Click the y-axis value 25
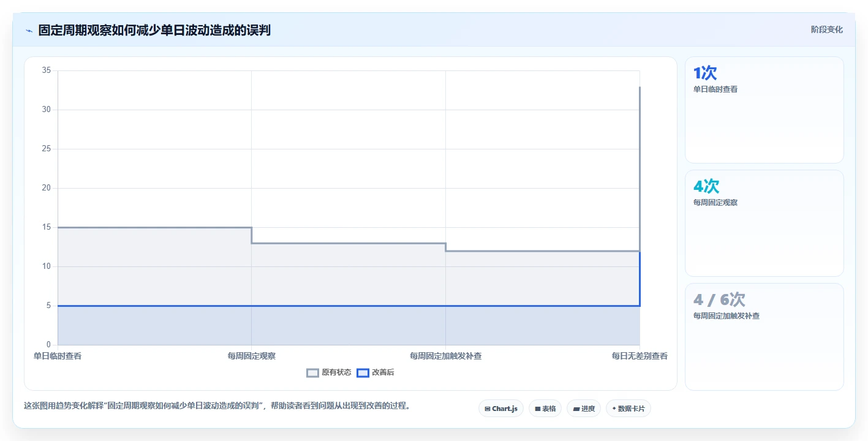Image resolution: width=868 pixels, height=441 pixels. tap(47, 149)
